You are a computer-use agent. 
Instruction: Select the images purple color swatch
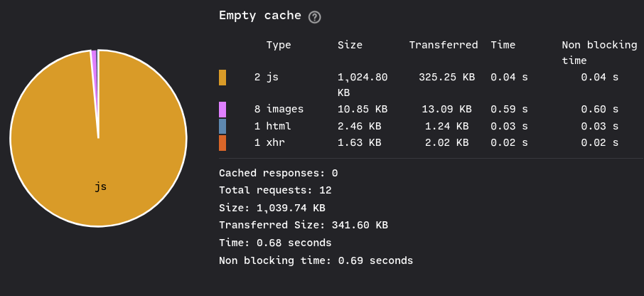click(x=222, y=110)
